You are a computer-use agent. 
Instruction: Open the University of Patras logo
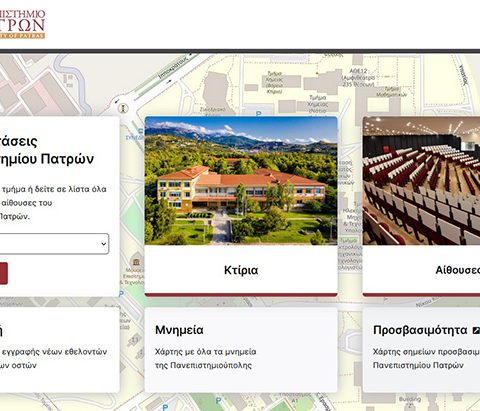(x=22, y=24)
